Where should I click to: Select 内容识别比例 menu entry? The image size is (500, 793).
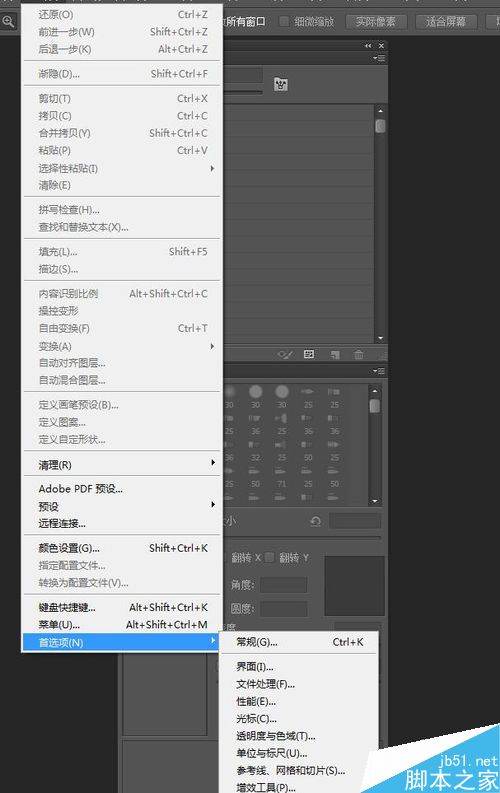[122, 293]
